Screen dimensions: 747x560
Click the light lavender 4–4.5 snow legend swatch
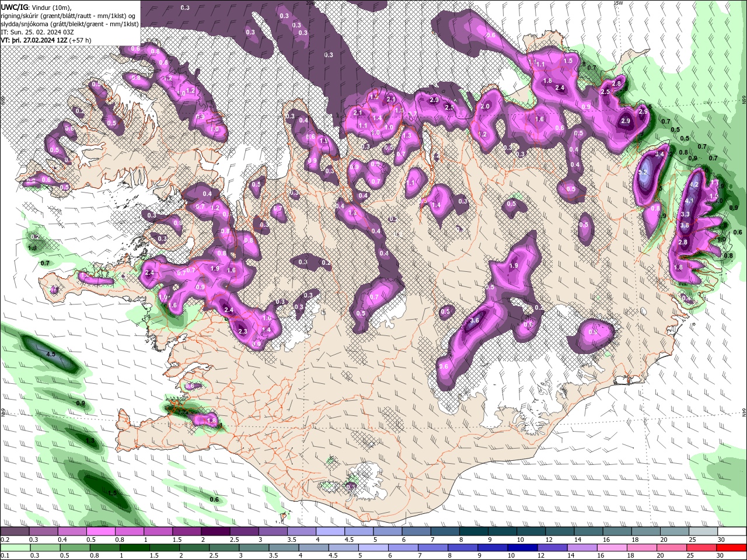pyautogui.click(x=330, y=531)
